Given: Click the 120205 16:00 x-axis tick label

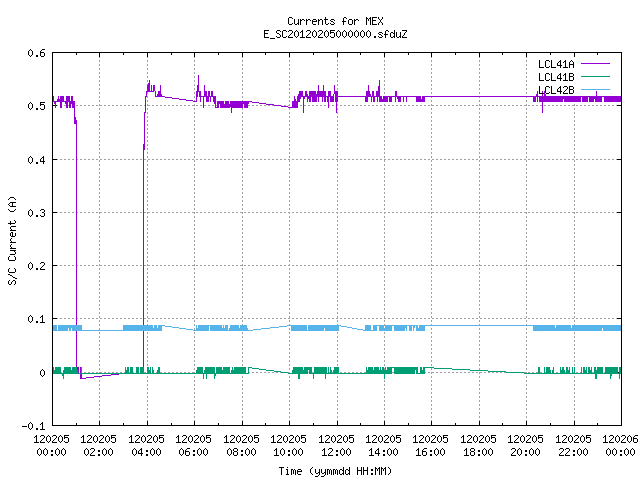Looking at the screenshot, I should [x=430, y=446].
